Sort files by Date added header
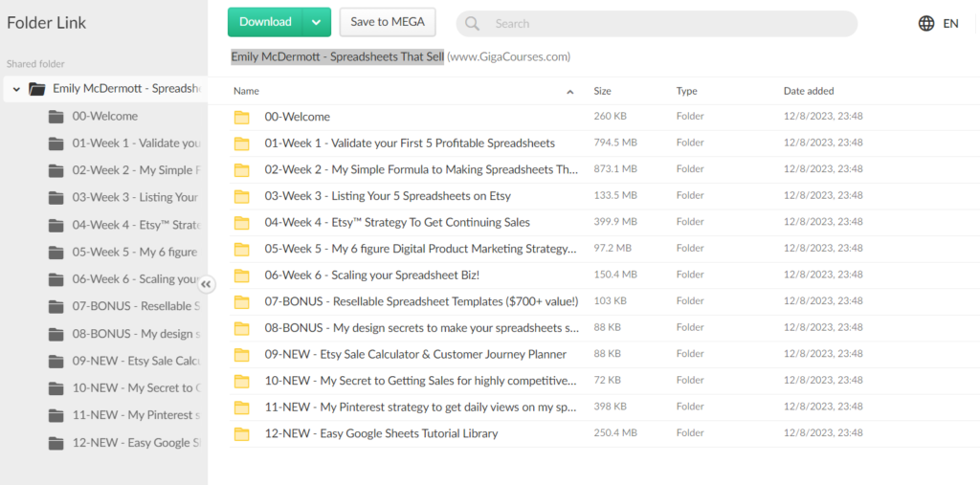 click(x=808, y=92)
